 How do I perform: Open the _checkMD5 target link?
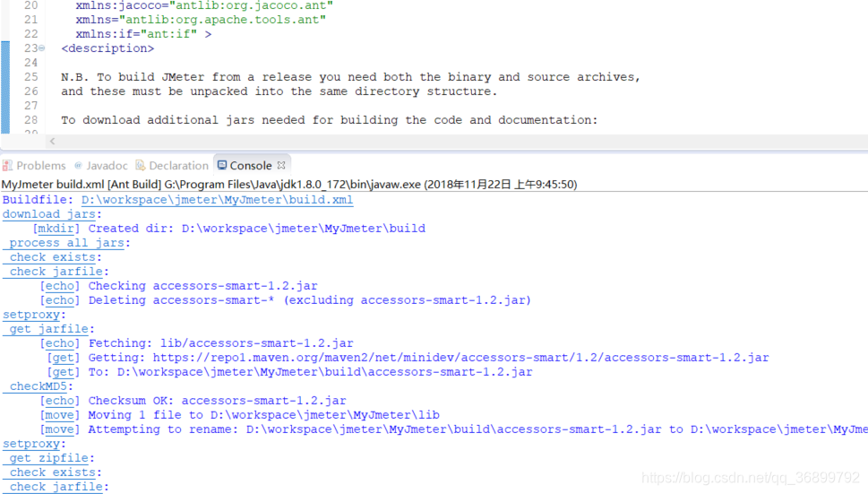[x=35, y=386]
